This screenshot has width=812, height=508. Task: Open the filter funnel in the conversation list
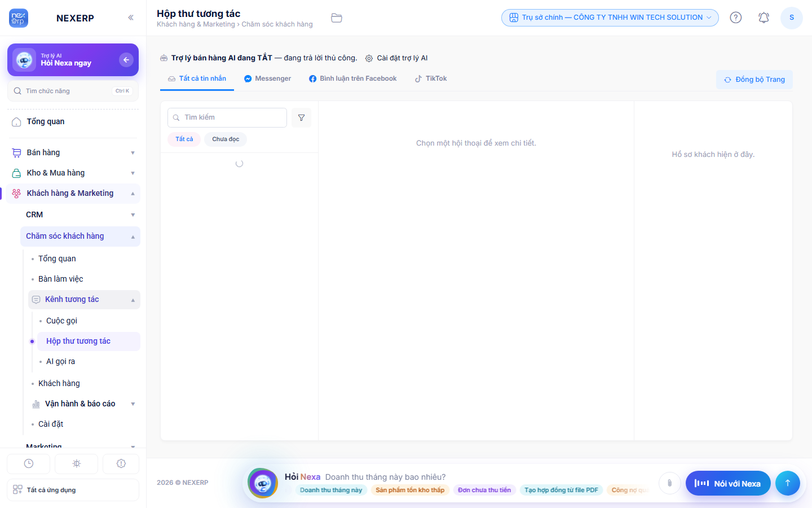click(302, 117)
